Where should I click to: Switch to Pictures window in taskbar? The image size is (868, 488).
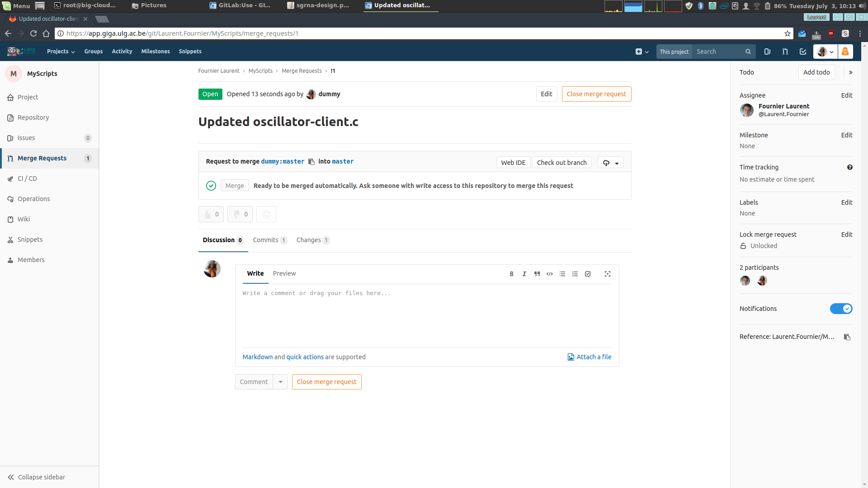[x=149, y=5]
